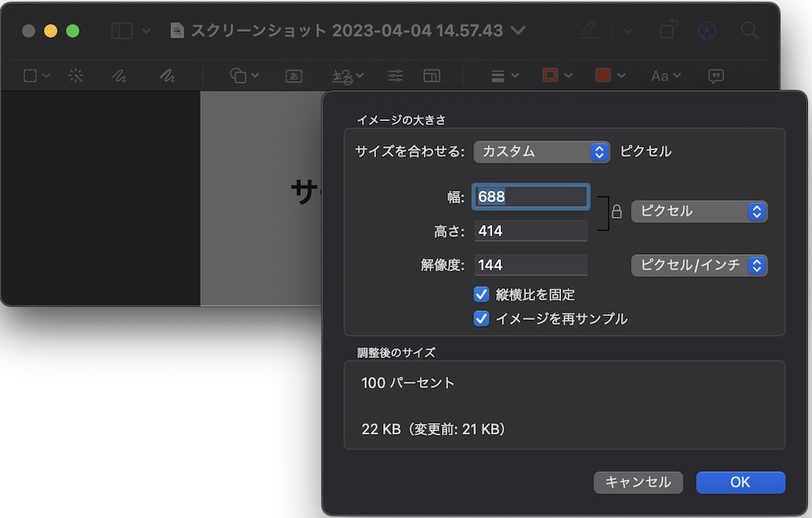Image resolution: width=812 pixels, height=518 pixels.
Task: Open the fill color swatch
Action: point(609,76)
